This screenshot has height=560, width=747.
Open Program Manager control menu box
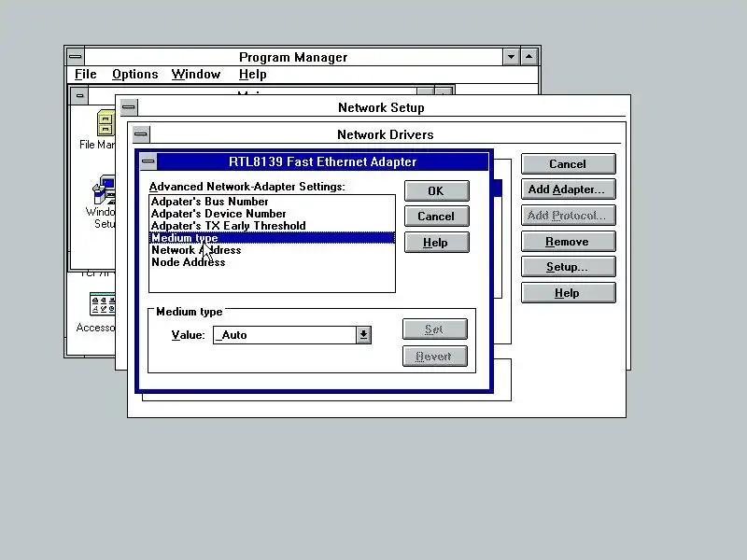[x=76, y=57]
